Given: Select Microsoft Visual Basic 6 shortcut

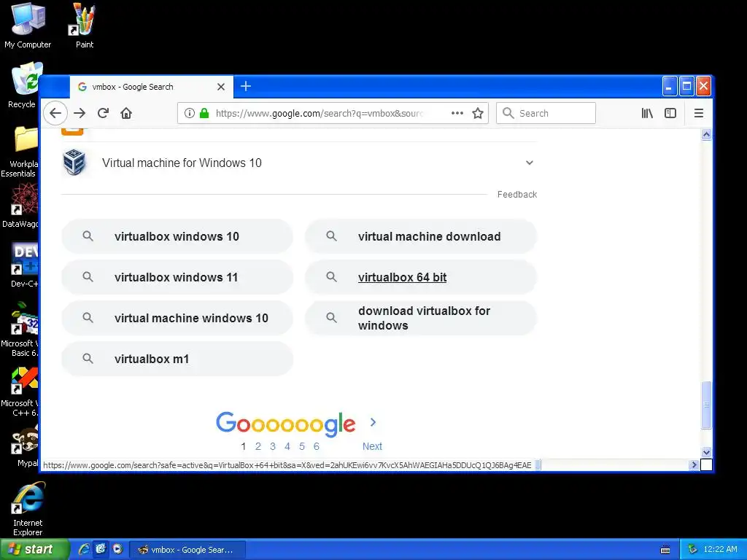Looking at the screenshot, I should coord(21,329).
